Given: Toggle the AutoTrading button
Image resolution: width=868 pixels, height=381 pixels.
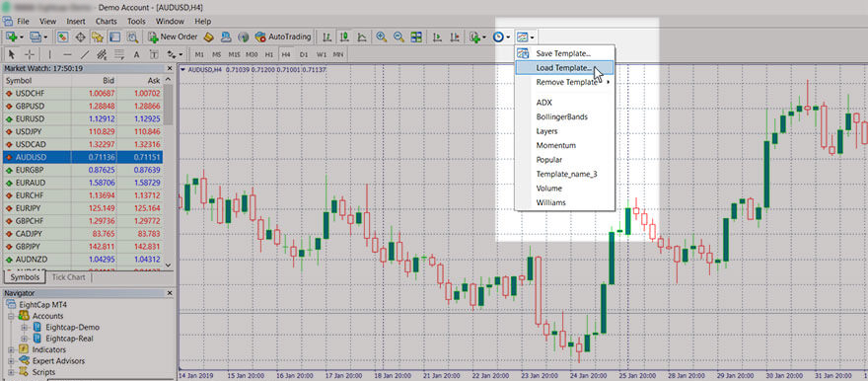Looking at the screenshot, I should pos(282,38).
